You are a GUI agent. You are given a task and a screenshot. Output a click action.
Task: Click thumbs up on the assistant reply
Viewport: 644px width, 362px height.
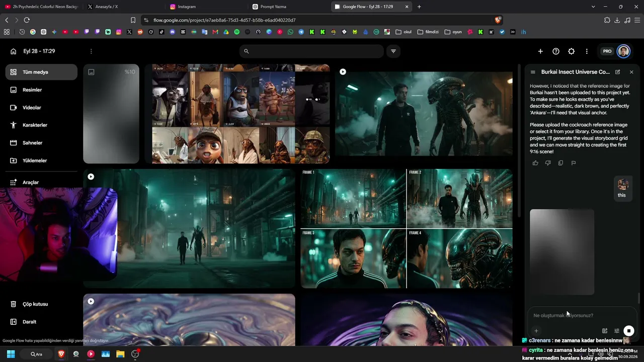pos(535,163)
